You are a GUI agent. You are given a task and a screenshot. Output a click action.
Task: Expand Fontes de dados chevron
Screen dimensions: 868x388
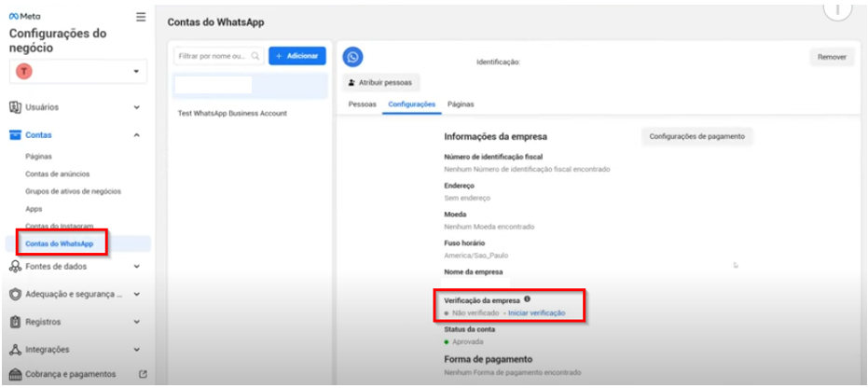click(x=137, y=266)
